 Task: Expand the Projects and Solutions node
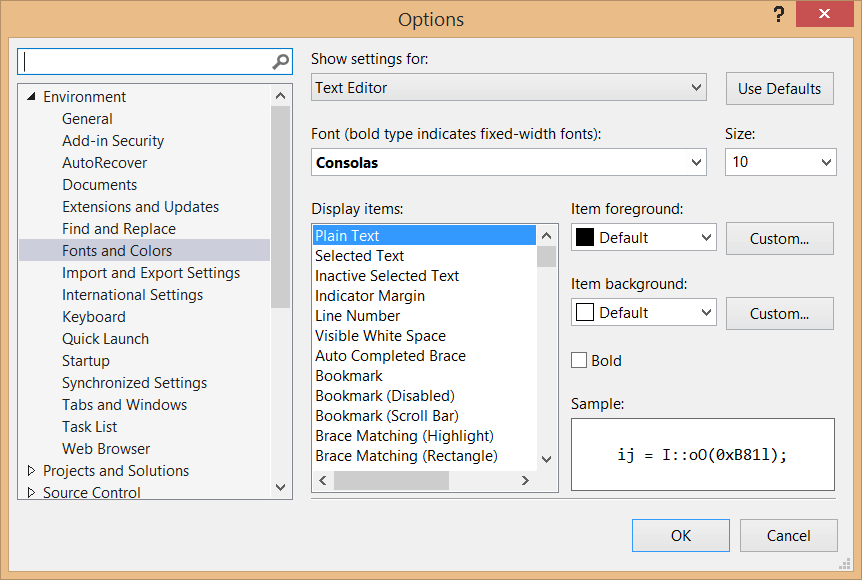point(31,471)
